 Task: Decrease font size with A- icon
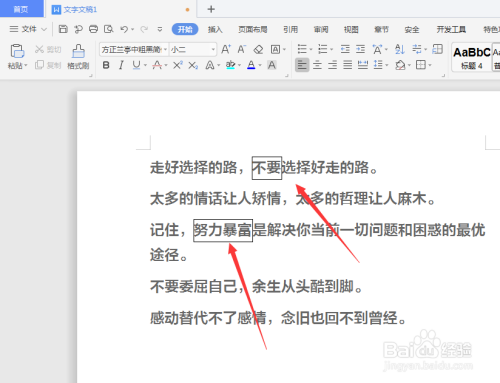point(242,49)
